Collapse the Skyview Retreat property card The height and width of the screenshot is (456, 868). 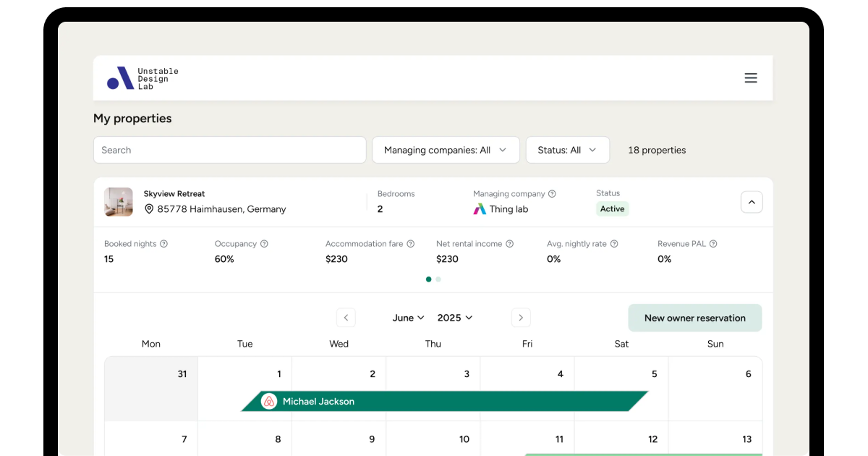click(752, 202)
